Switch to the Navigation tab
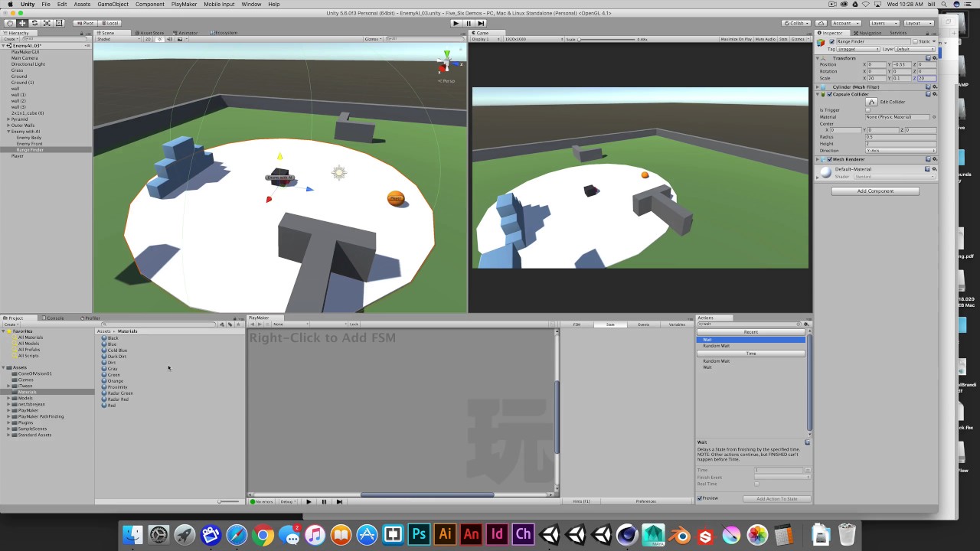Image resolution: width=980 pixels, height=551 pixels. 869,33
